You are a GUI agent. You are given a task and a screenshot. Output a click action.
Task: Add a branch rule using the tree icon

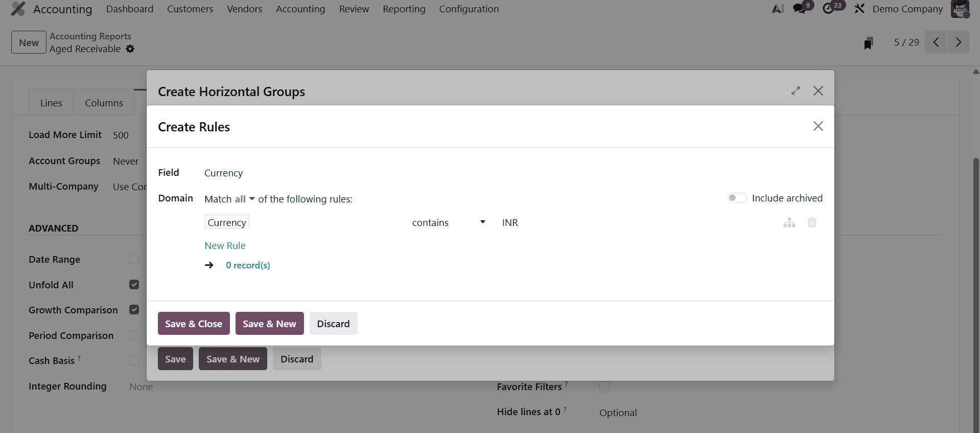(x=789, y=222)
